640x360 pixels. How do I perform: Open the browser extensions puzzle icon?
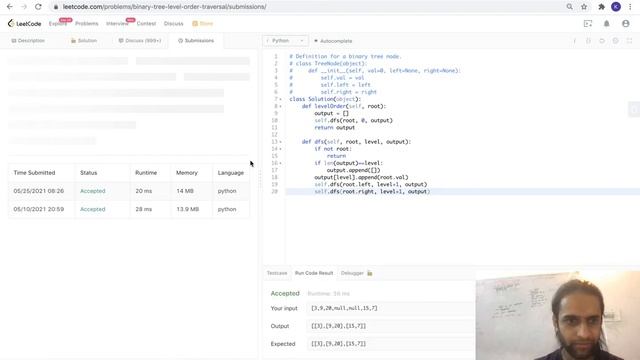[x=601, y=7]
